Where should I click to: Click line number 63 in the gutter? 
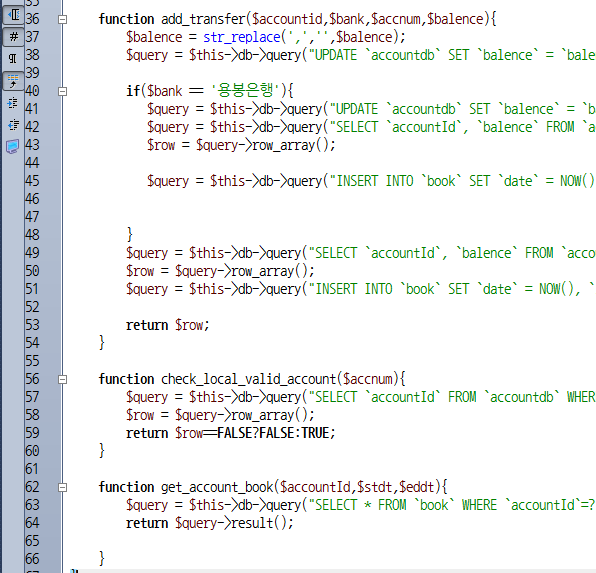click(x=32, y=505)
